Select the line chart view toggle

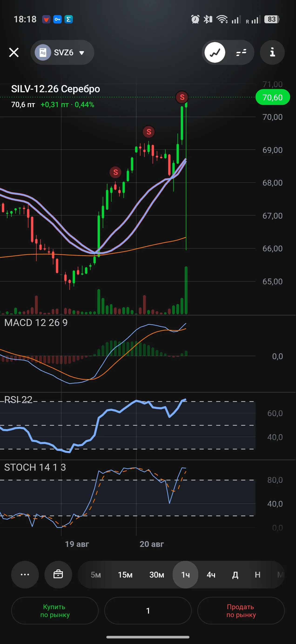(215, 53)
